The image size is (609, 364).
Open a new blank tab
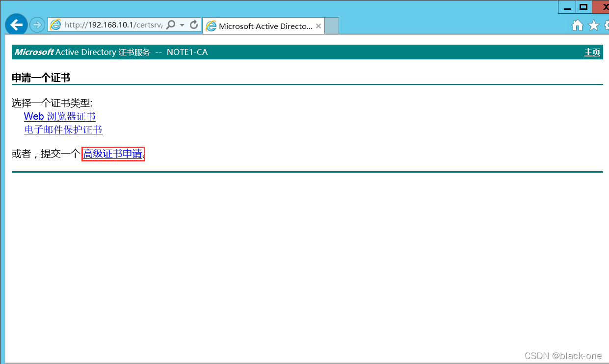click(x=332, y=26)
